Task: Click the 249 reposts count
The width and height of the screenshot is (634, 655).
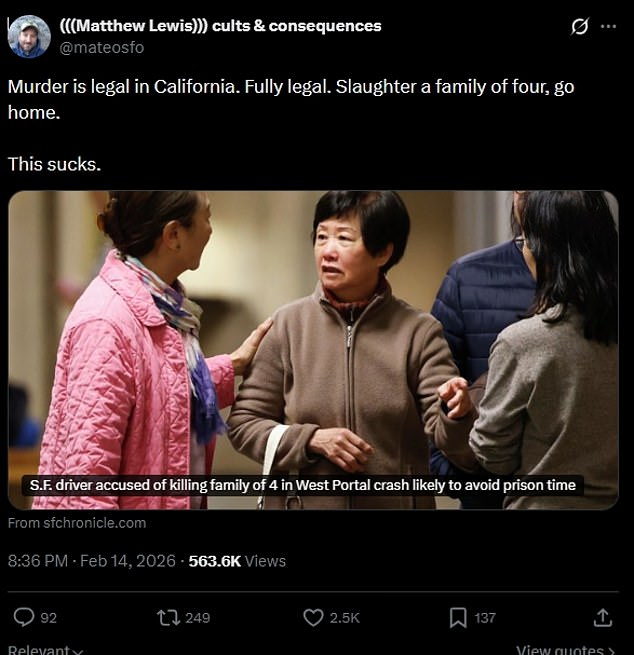Action: click(x=198, y=618)
